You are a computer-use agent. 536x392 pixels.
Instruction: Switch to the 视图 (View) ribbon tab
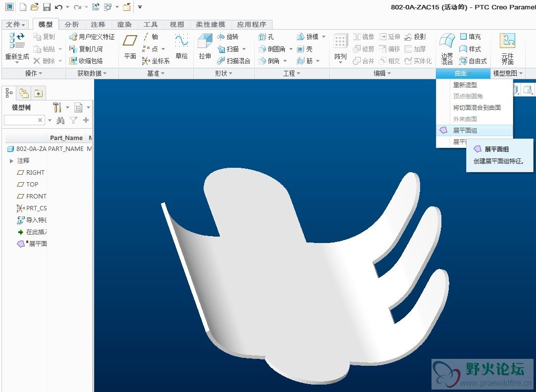(177, 24)
